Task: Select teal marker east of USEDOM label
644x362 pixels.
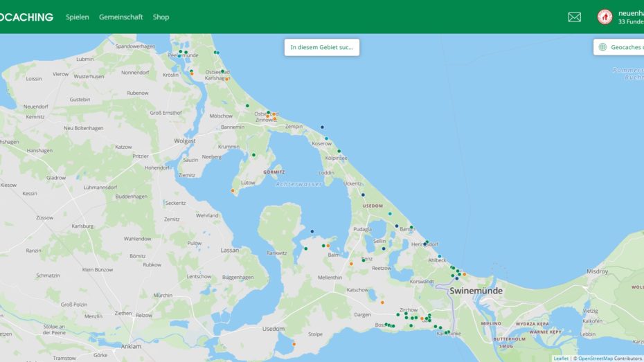Action: tap(390, 214)
